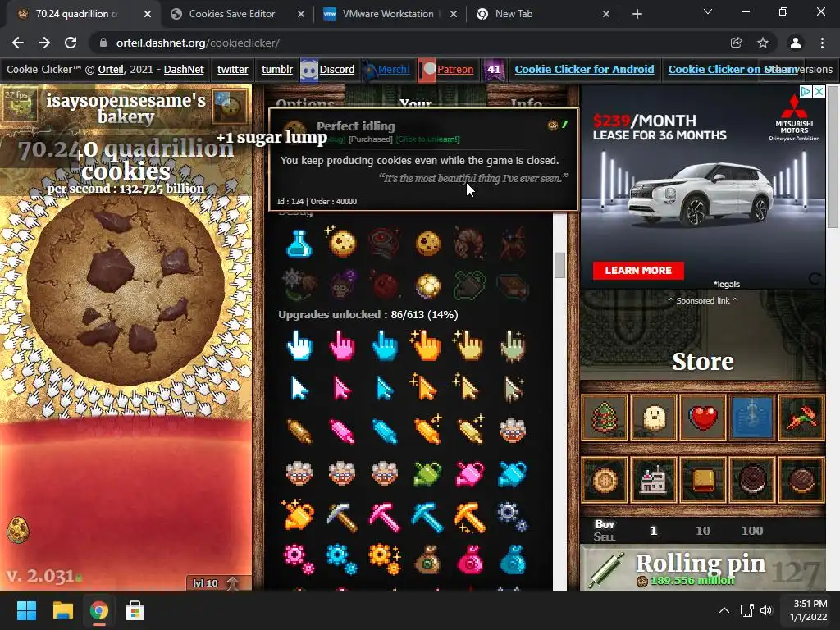Click the pink rolling pin upgrade icon
This screenshot has height=630, width=840.
342,431
